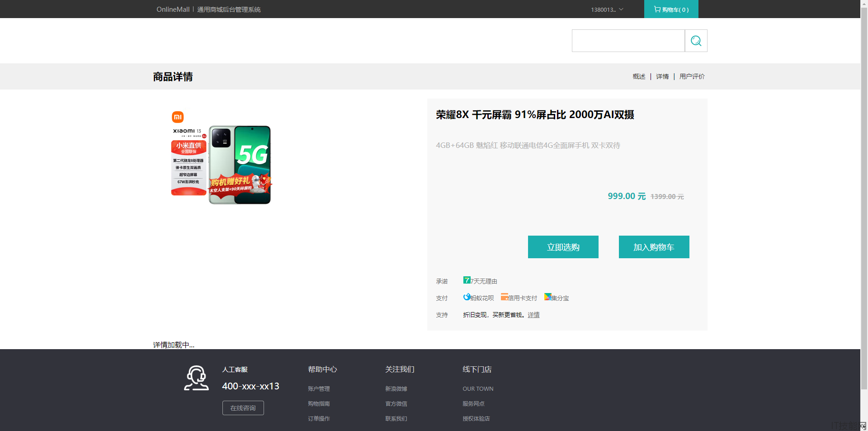Open the 购物指南 help link

319,404
